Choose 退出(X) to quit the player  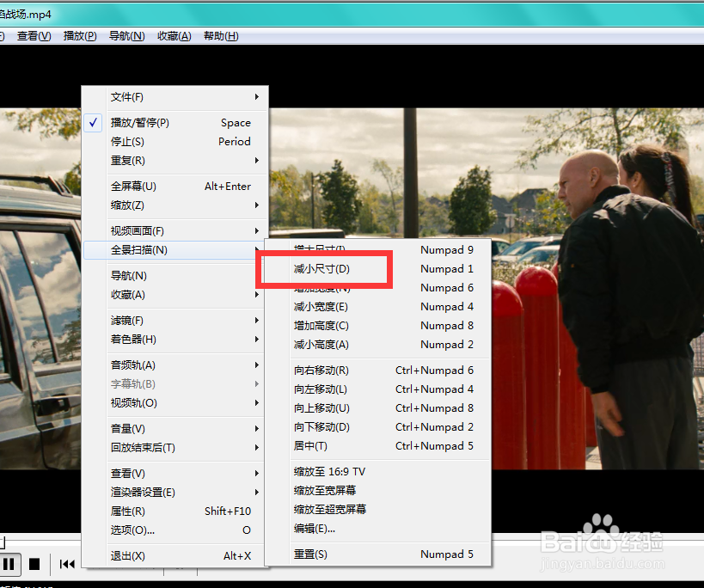[175, 556]
